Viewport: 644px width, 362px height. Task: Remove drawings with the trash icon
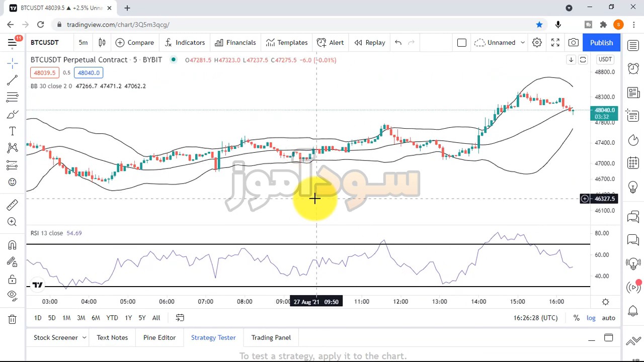(13, 319)
